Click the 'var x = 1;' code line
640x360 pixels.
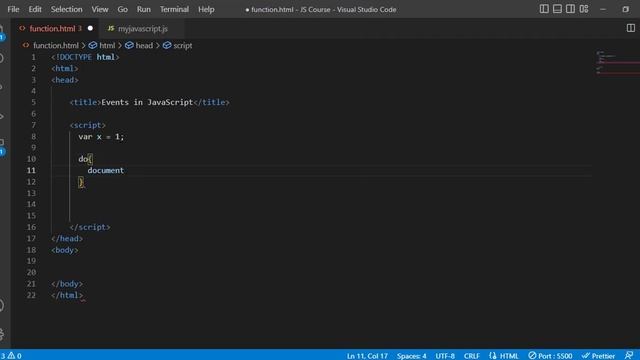pyautogui.click(x=101, y=136)
